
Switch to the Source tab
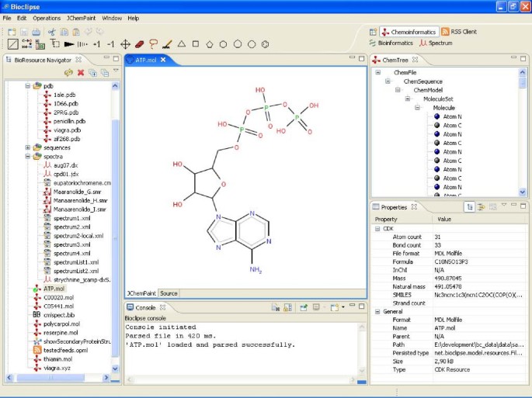click(169, 293)
